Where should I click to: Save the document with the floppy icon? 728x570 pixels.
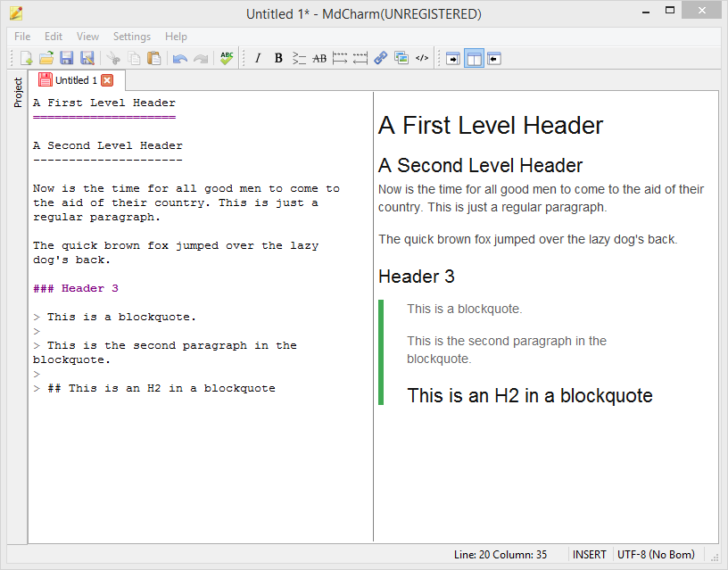click(67, 59)
